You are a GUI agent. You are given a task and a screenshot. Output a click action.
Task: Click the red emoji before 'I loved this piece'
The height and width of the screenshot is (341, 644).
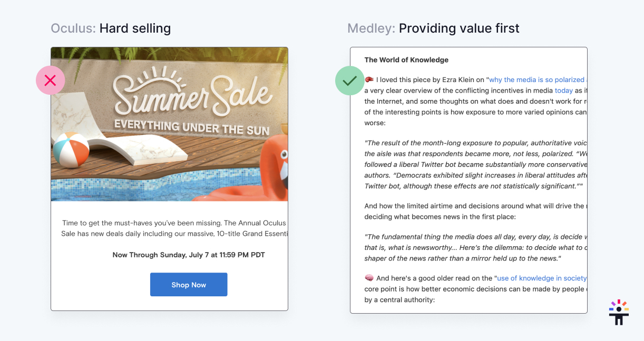[x=369, y=79]
